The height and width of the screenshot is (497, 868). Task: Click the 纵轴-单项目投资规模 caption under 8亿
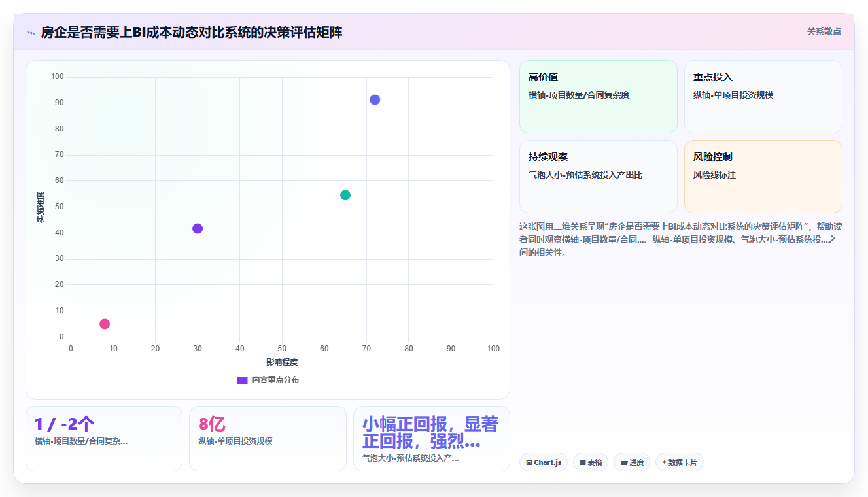(235, 441)
